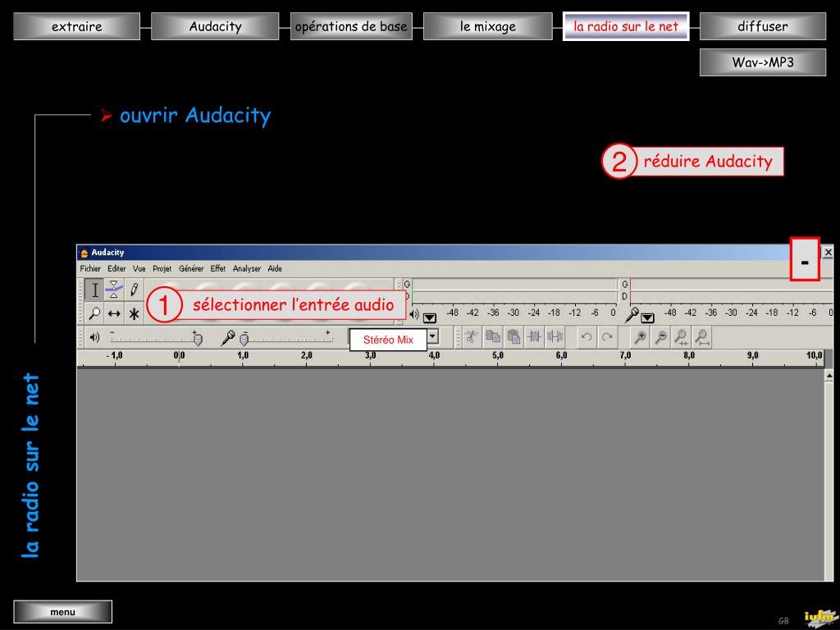The width and height of the screenshot is (840, 630).
Task: Select the Draw (pencil) tool
Action: [134, 290]
